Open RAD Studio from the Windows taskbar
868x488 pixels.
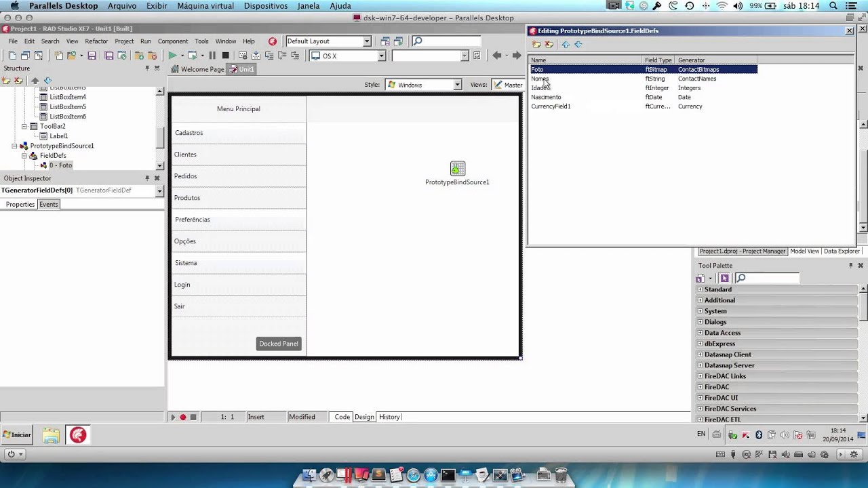point(78,434)
